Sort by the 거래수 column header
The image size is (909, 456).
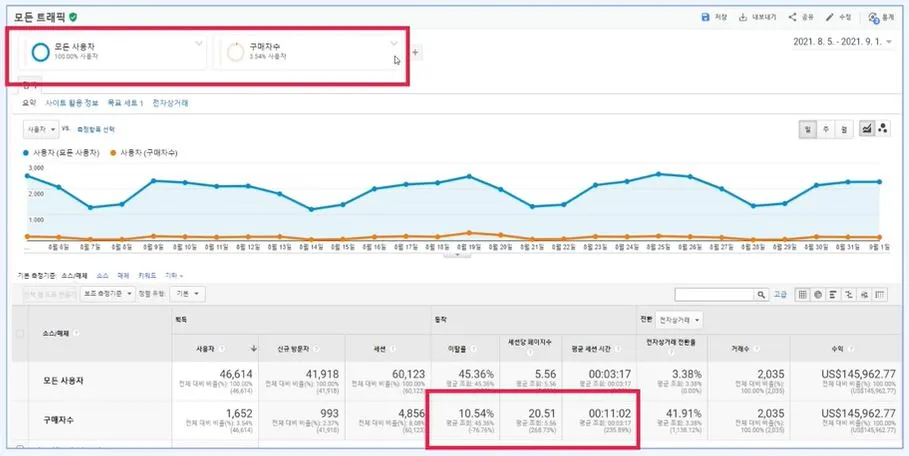[x=741, y=349]
